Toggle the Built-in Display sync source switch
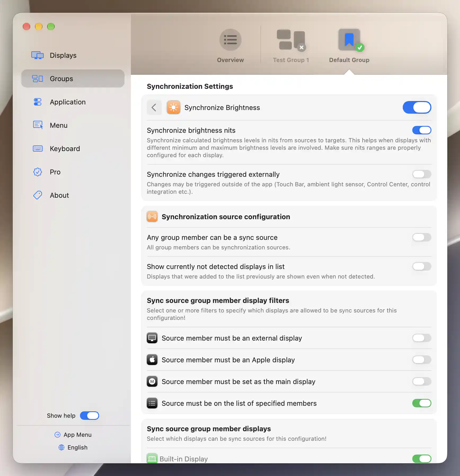 click(x=422, y=459)
